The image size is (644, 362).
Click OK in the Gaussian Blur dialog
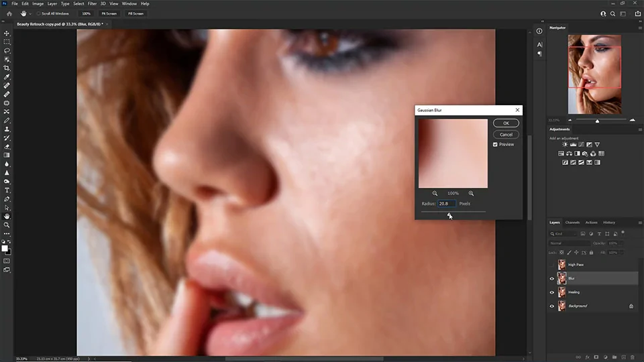[506, 123]
